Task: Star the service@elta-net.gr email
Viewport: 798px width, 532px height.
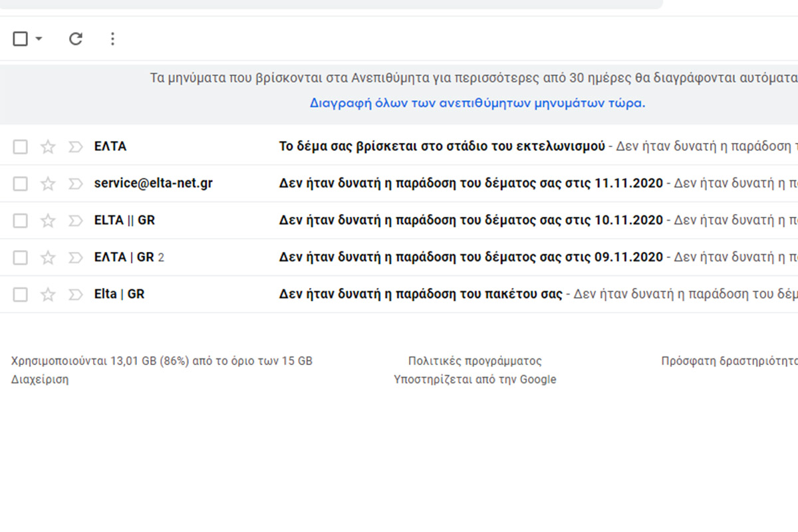Action: pos(48,184)
